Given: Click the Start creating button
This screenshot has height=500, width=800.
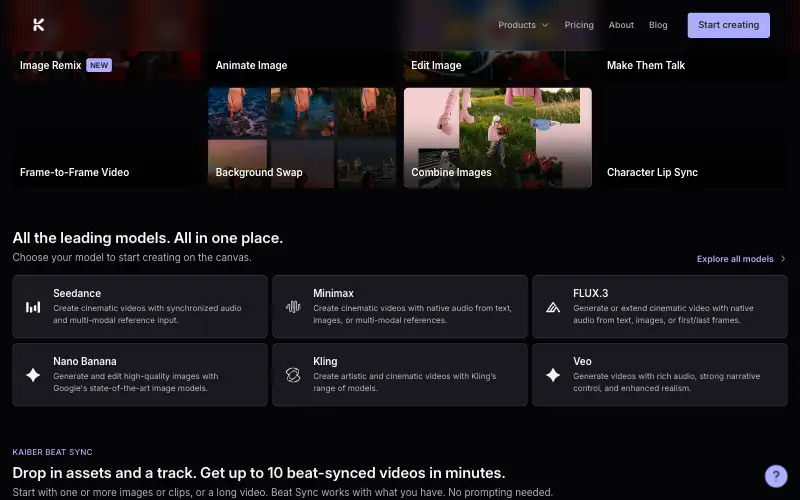Looking at the screenshot, I should coord(729,25).
